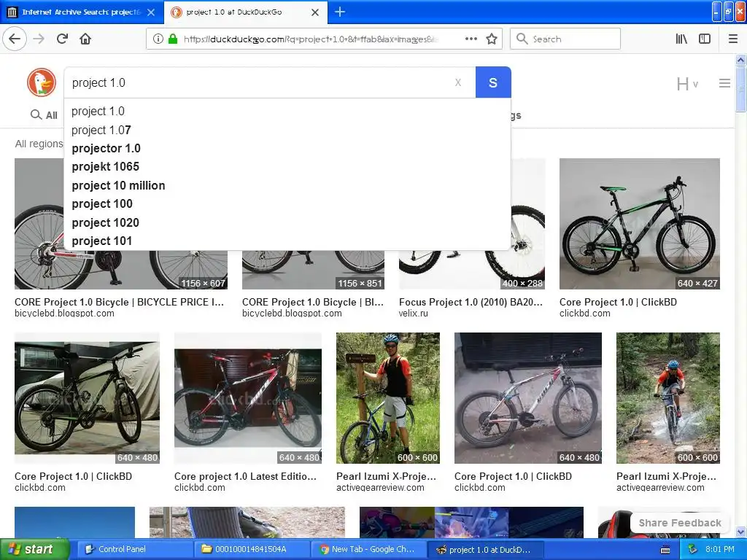Open 'CORE Project 1.0 Bicycle | BICYCLE PRICE' link

(x=119, y=302)
